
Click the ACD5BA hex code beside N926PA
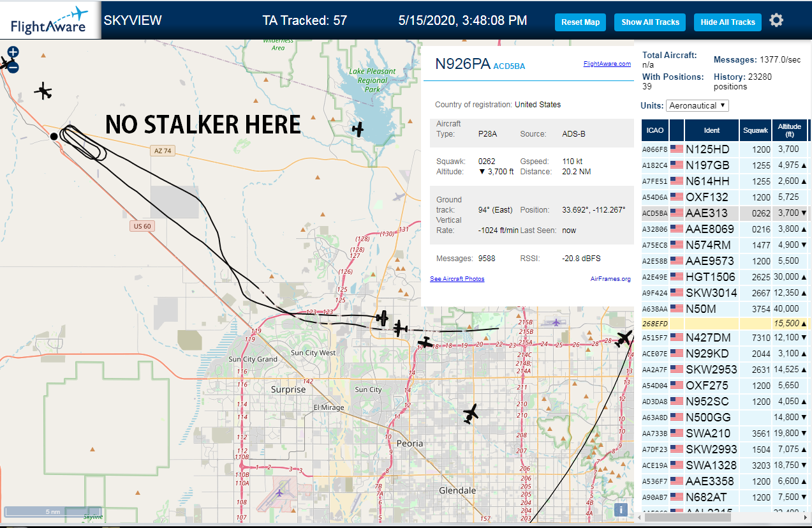[509, 66]
